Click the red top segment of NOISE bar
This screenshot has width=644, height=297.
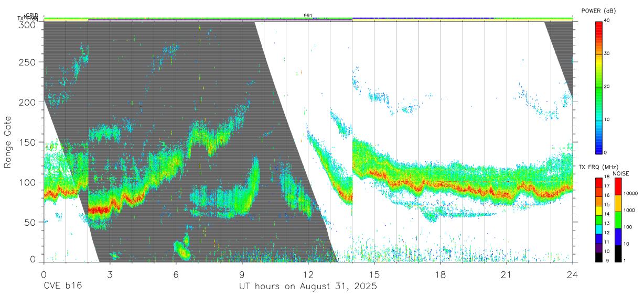pos(618,186)
